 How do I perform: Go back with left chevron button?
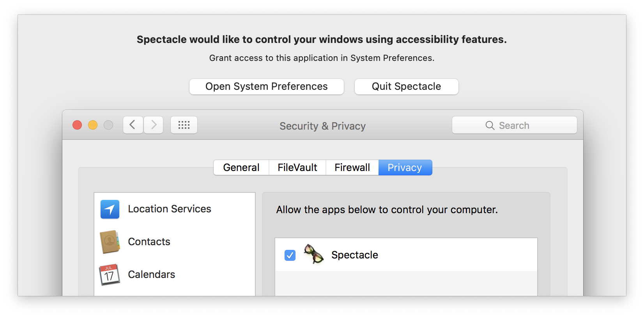point(133,125)
